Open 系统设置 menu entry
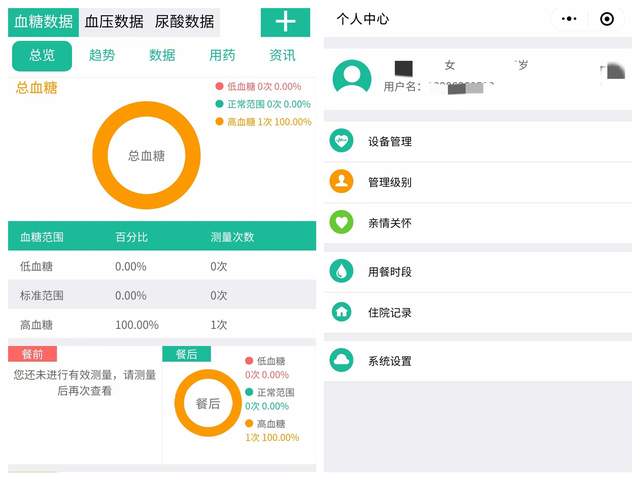Screen dimensions: 640x480 pos(478,361)
